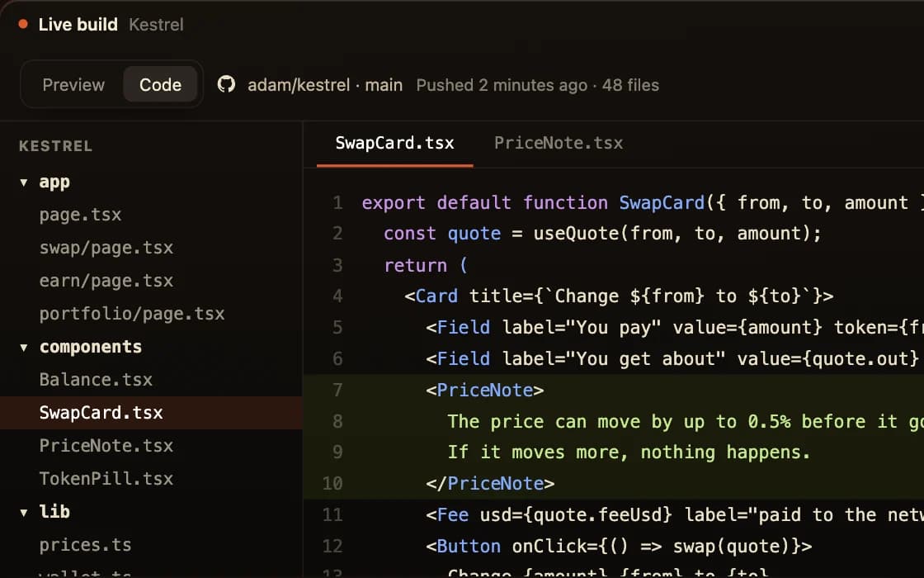924x578 pixels.
Task: Click the orange live build status dot
Action: click(x=24, y=24)
